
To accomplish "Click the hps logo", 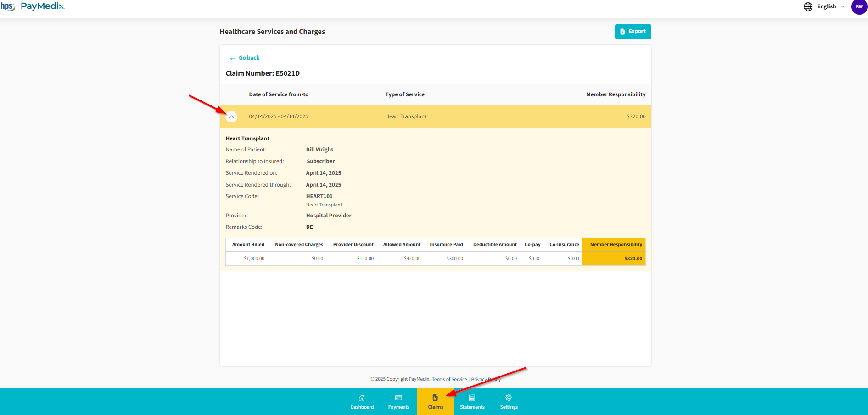I will [x=8, y=6].
